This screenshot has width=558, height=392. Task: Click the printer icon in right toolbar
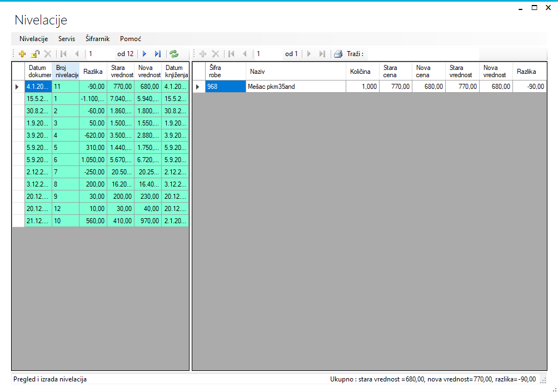[338, 54]
